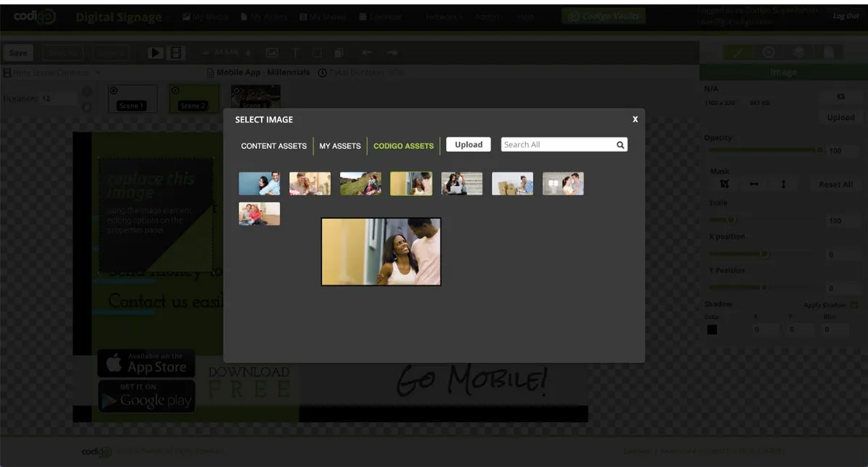Flip image horizontally with arrow icon
The width and height of the screenshot is (868, 467).
754,185
